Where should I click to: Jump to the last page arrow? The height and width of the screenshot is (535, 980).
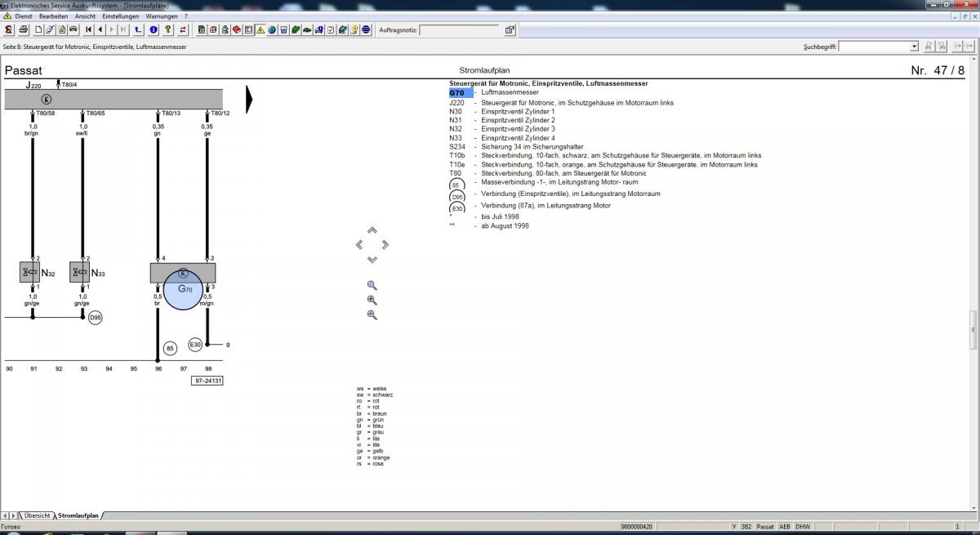pyautogui.click(x=123, y=30)
